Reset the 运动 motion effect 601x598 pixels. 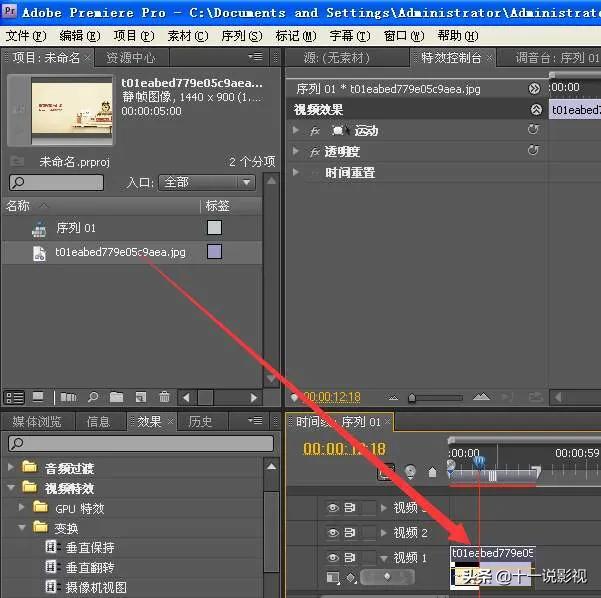pos(533,130)
